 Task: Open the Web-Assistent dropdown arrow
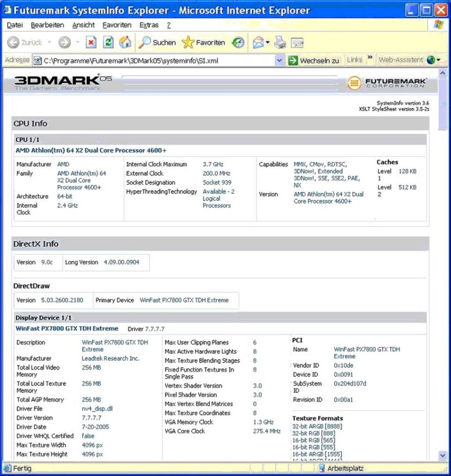point(438,60)
